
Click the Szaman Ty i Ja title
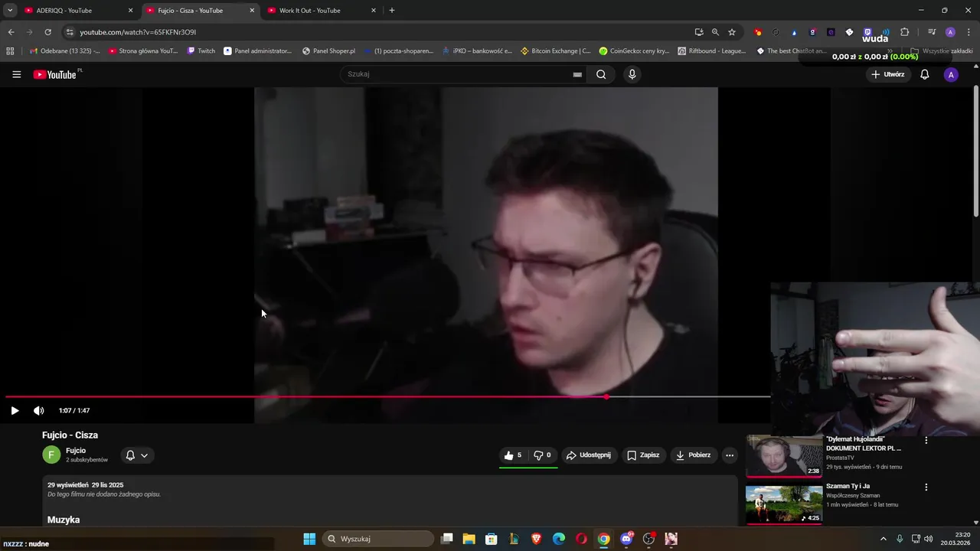[848, 486]
